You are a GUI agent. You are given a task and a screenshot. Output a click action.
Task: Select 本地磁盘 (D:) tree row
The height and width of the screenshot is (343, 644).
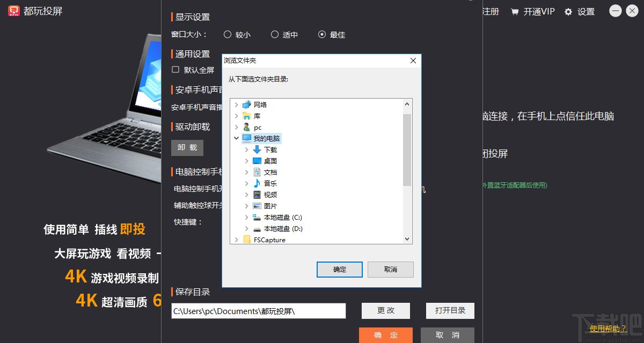point(283,228)
